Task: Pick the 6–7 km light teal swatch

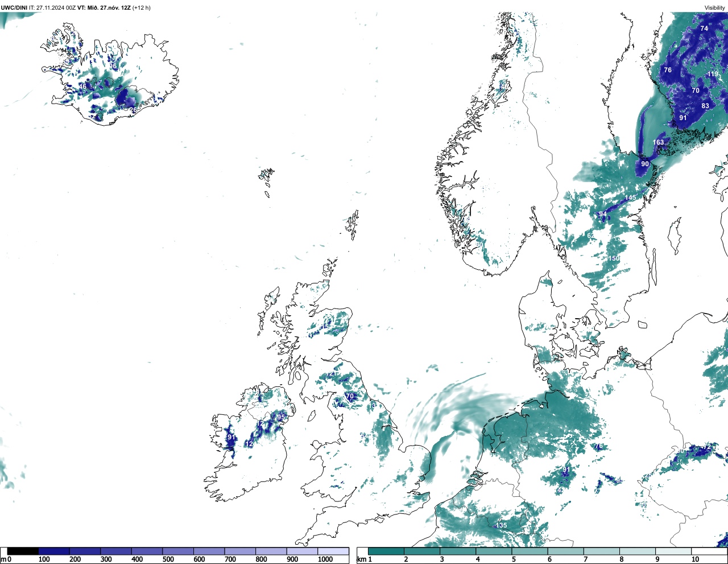Action: click(x=565, y=551)
